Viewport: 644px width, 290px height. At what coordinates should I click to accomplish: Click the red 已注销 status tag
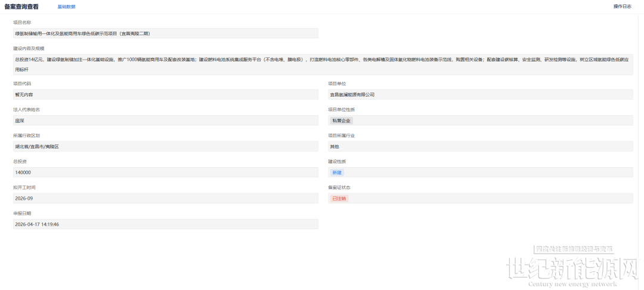tap(339, 198)
